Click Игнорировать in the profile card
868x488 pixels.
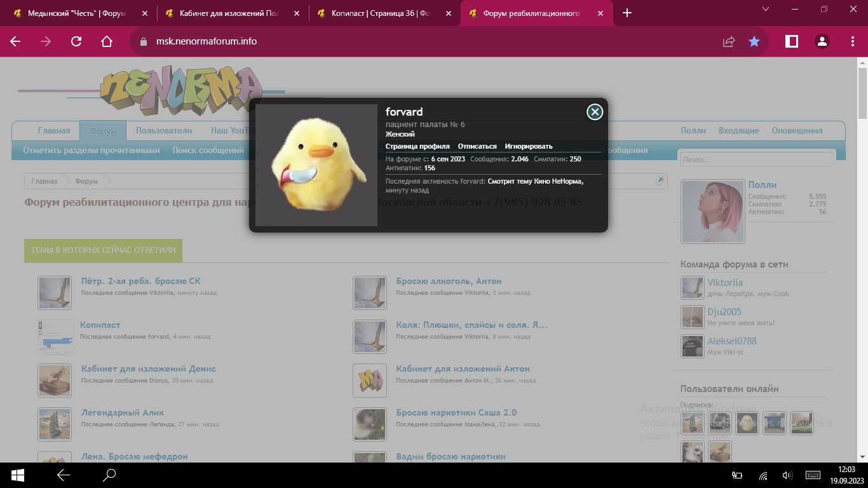pyautogui.click(x=528, y=146)
